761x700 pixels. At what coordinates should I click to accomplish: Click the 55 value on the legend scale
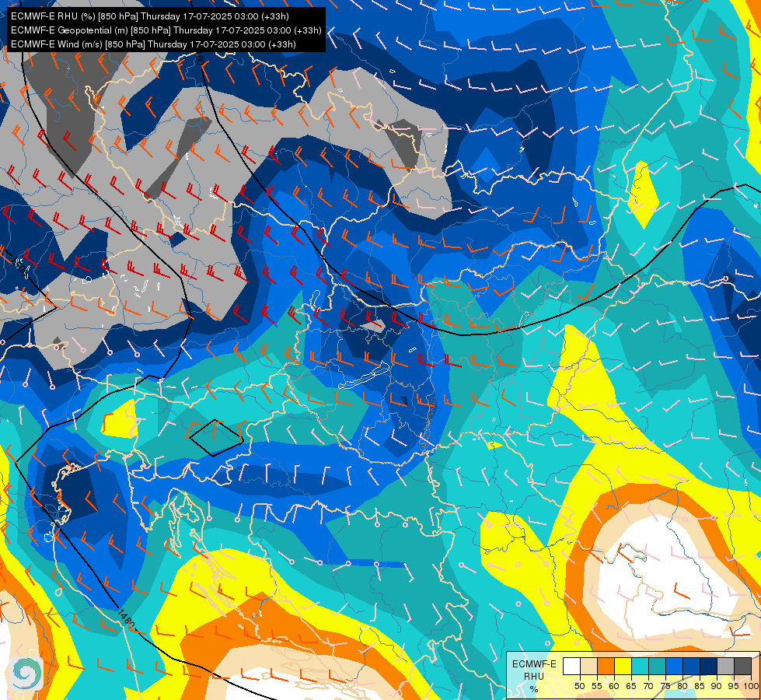click(x=597, y=686)
